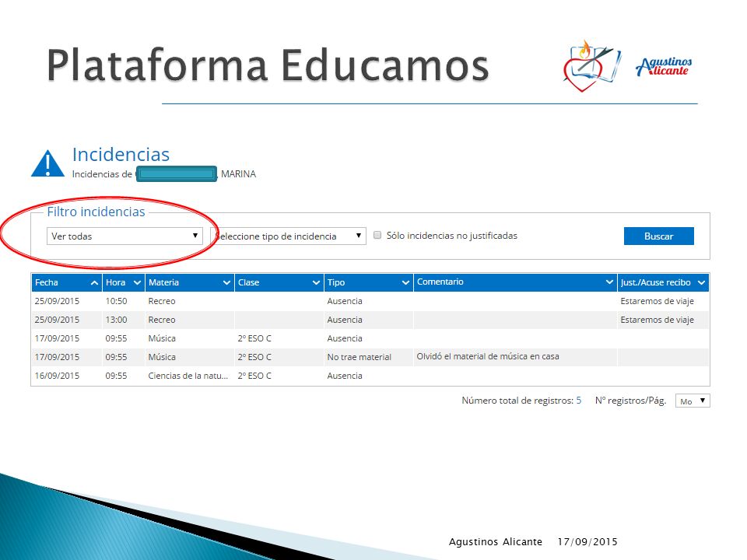Open the Hora column header menu
This screenshot has height=560, width=747.
coord(137,283)
